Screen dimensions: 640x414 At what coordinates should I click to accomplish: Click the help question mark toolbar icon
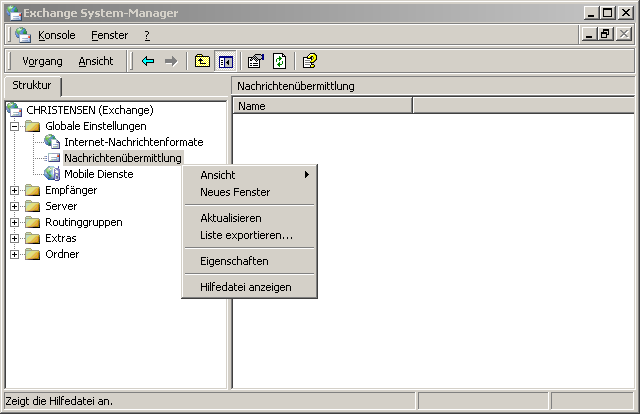pyautogui.click(x=310, y=61)
